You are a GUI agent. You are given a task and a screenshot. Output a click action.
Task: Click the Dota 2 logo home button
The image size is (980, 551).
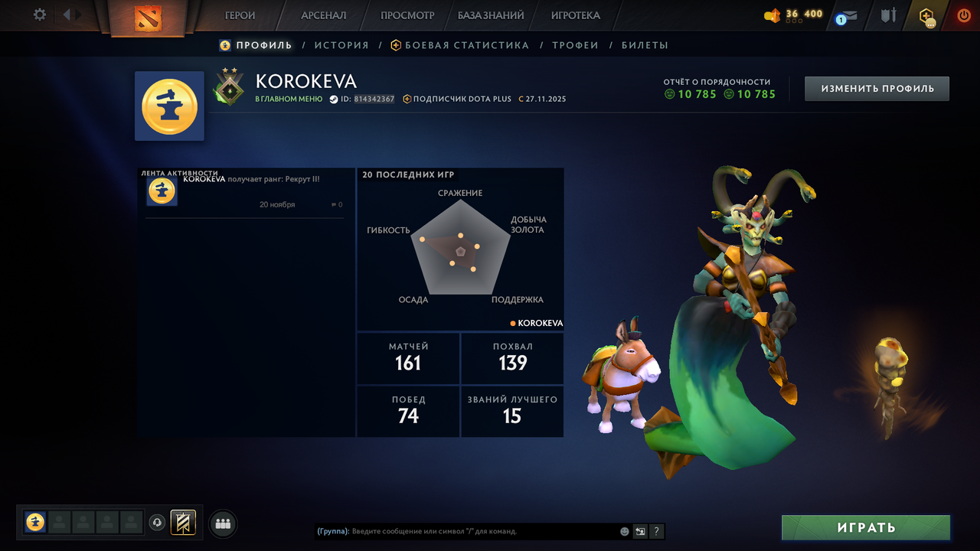coord(148,18)
